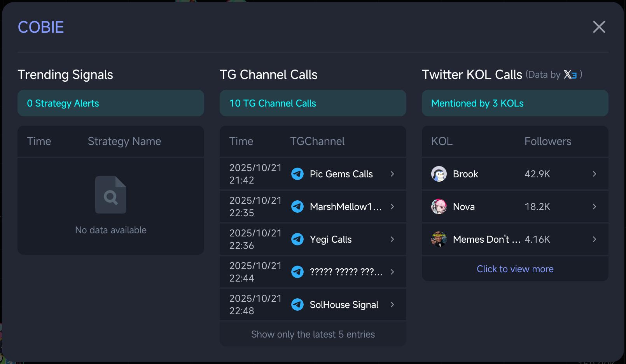Click the Telegram icon beside SolHouse Signal
Viewport: 626px width, 364px height.
pos(297,304)
